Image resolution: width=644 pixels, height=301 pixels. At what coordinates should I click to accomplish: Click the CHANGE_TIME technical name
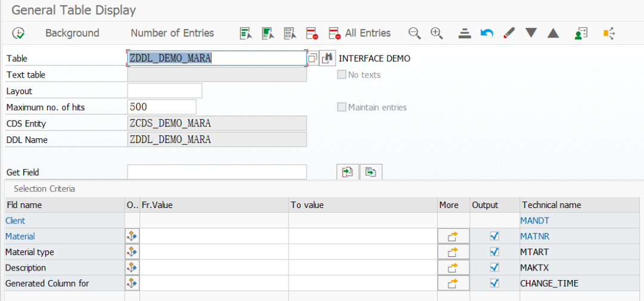tap(550, 283)
